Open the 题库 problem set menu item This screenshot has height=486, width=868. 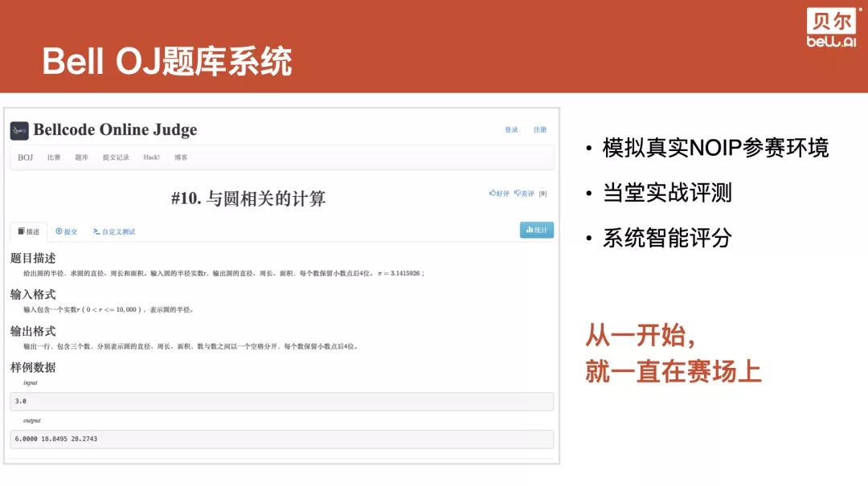[81, 157]
